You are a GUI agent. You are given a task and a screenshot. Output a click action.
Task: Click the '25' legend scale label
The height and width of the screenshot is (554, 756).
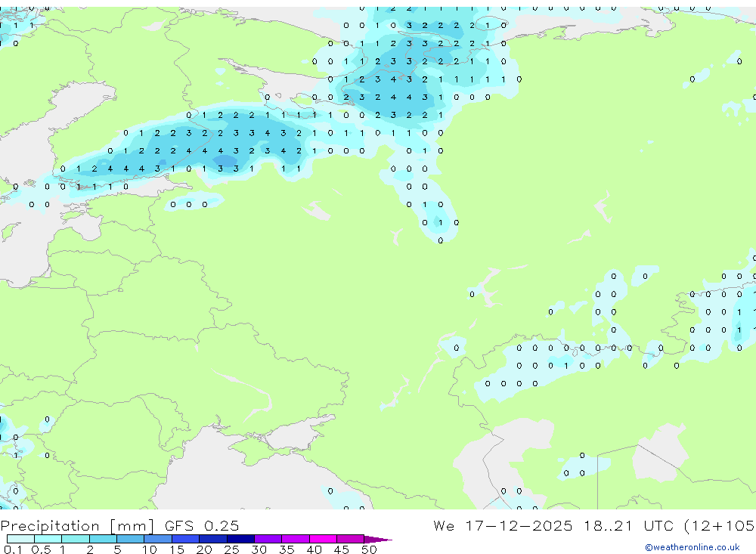[x=231, y=549]
